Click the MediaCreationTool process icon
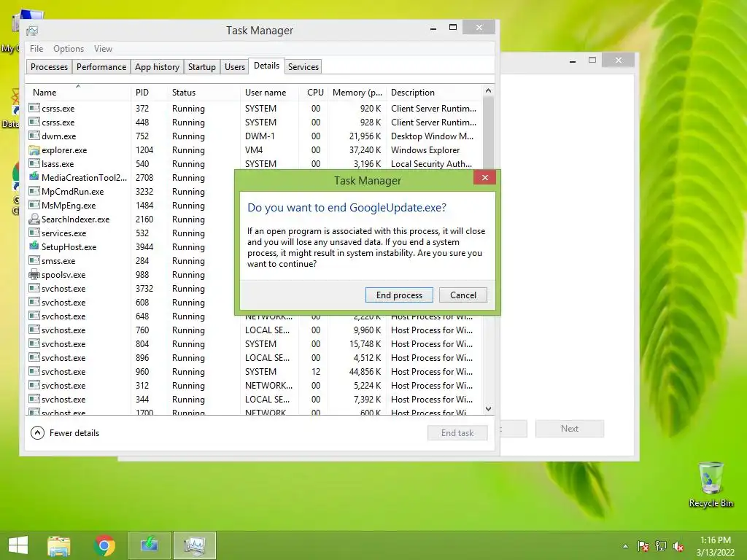Image resolution: width=747 pixels, height=560 pixels. (34, 177)
